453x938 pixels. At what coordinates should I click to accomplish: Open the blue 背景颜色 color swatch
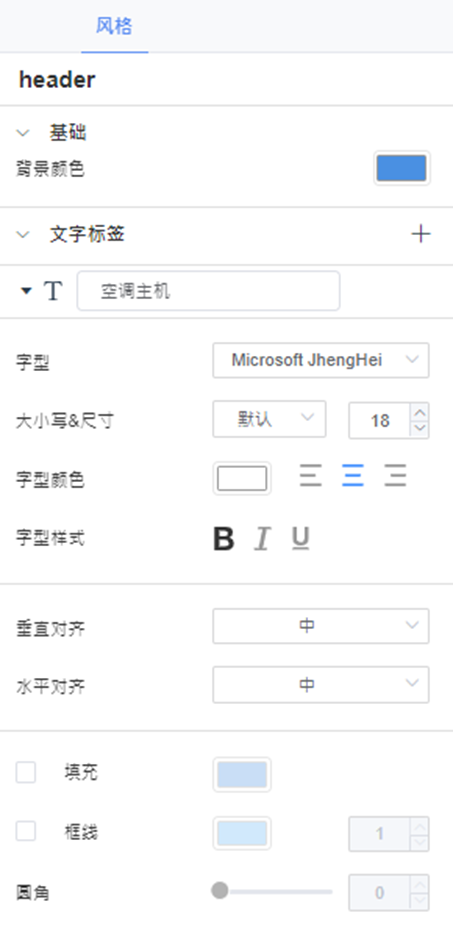pyautogui.click(x=402, y=168)
